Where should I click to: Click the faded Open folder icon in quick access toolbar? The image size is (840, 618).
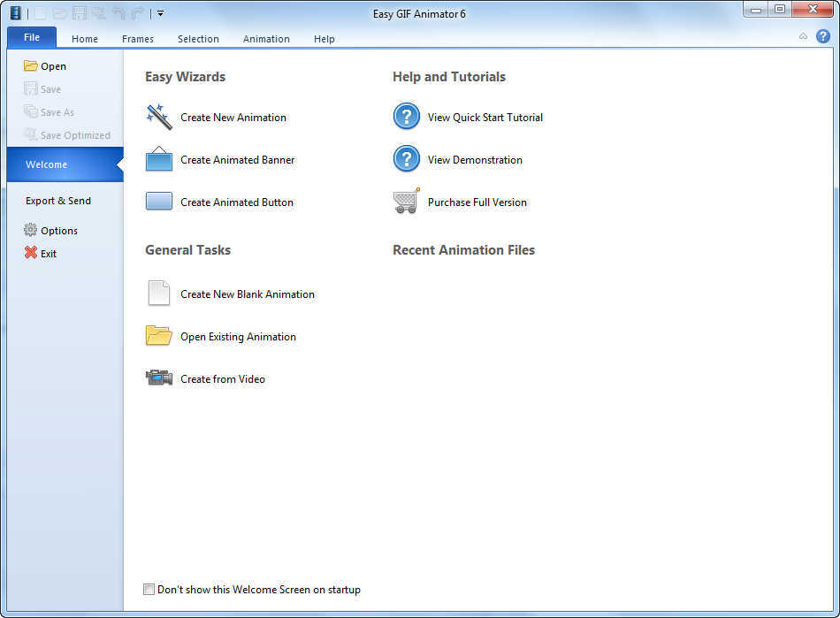click(59, 13)
